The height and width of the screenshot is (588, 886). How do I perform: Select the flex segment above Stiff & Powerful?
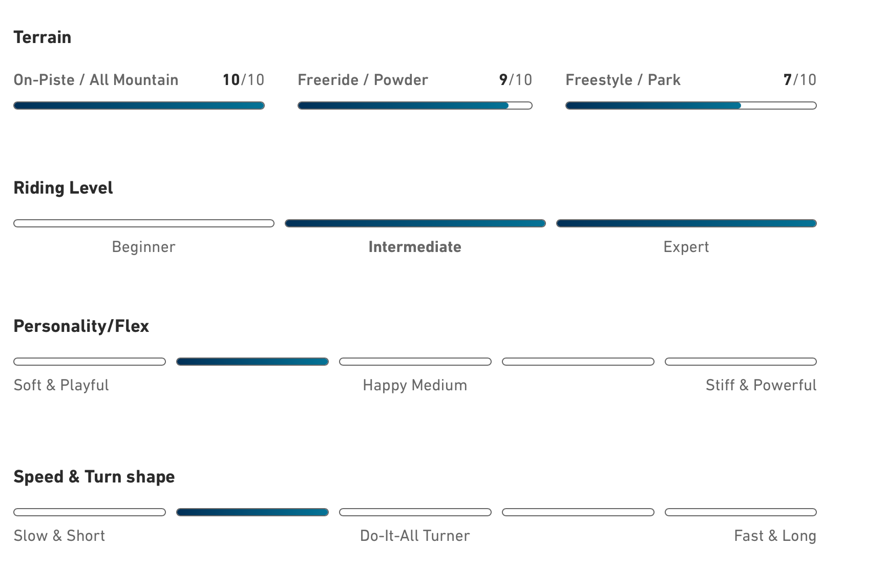(741, 362)
